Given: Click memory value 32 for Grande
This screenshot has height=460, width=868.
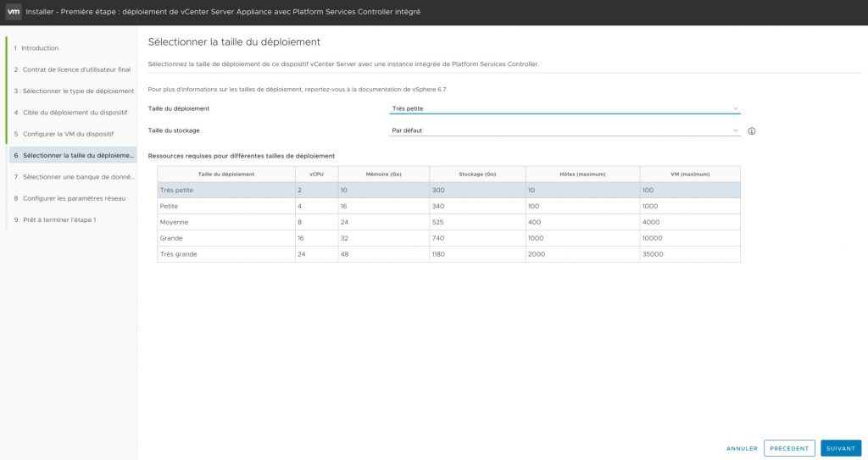Looking at the screenshot, I should [344, 238].
